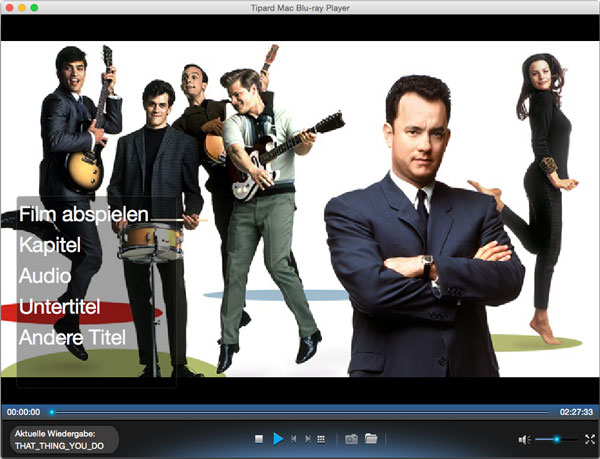Screen dimensions: 600x459
Task: Click the 'Aktuelle Wiedergabe' title label
Action: coord(55,434)
